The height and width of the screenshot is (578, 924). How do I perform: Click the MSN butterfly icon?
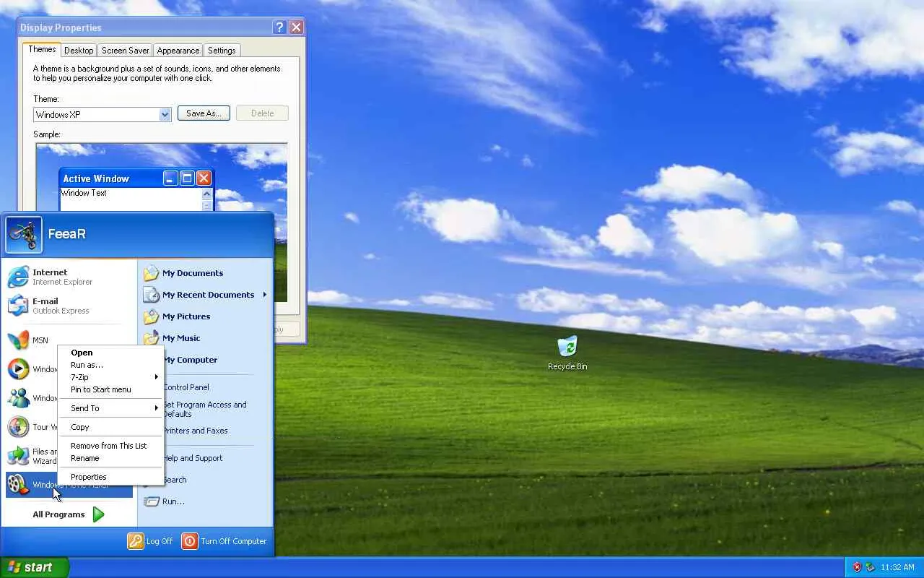point(18,340)
